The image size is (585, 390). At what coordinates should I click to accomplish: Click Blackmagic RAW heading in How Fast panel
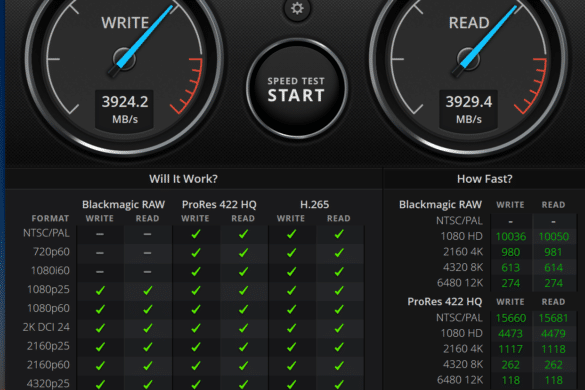coord(440,205)
